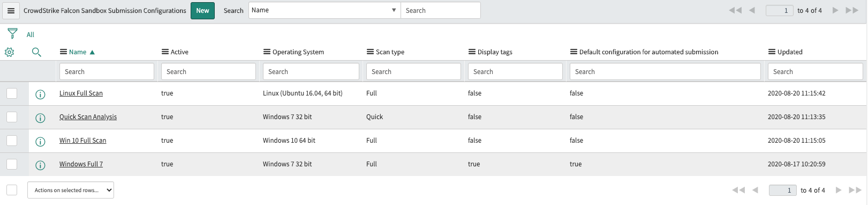Go to next page, bottom pagination
868x205 pixels.
839,190
